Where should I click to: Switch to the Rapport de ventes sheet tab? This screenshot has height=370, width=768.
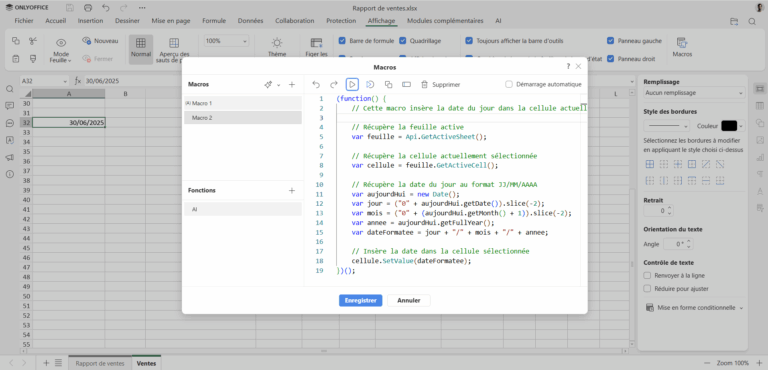tap(100, 363)
